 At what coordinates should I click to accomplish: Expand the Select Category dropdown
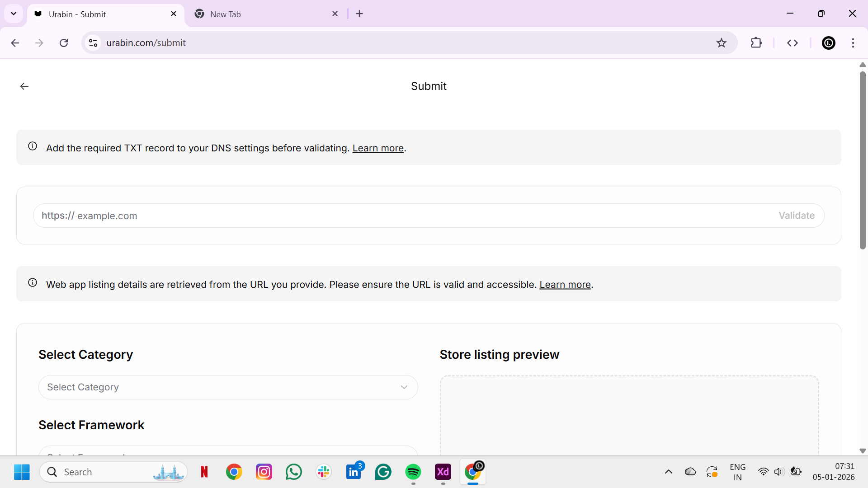(228, 387)
